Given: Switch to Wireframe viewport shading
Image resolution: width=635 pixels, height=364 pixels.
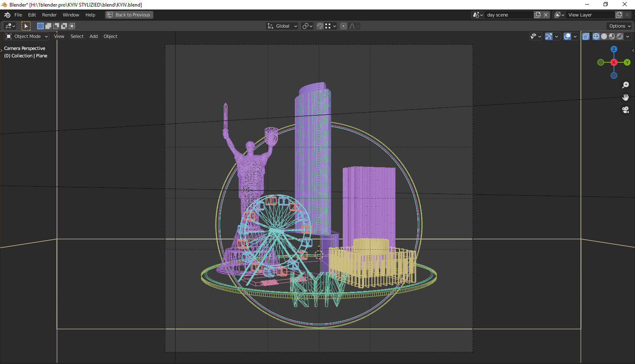Looking at the screenshot, I should [x=596, y=36].
